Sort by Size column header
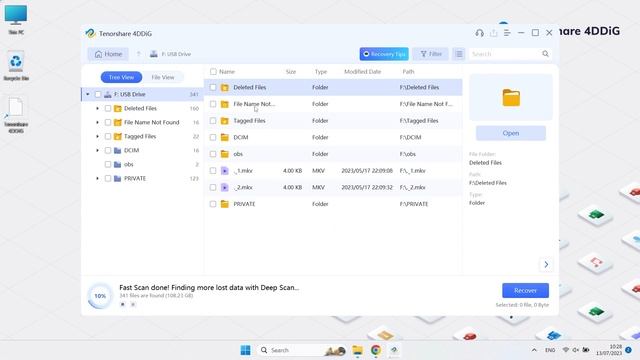This screenshot has width=640, height=360. pyautogui.click(x=291, y=71)
